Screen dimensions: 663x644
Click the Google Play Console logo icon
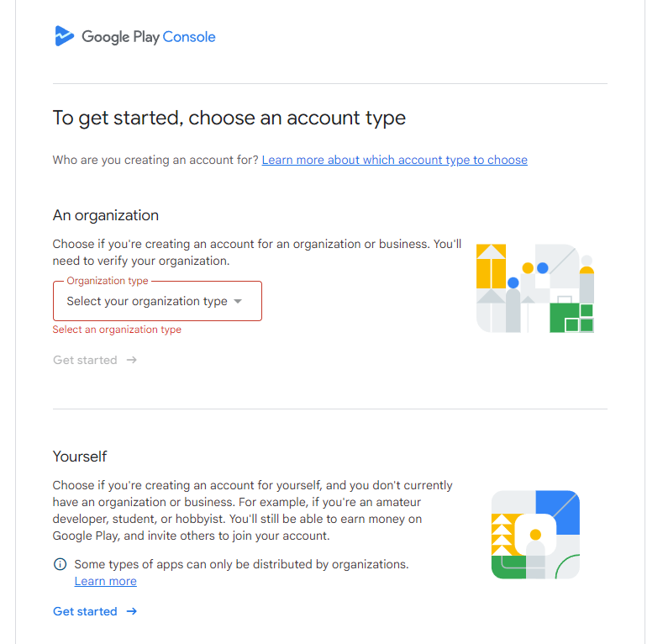tap(64, 36)
